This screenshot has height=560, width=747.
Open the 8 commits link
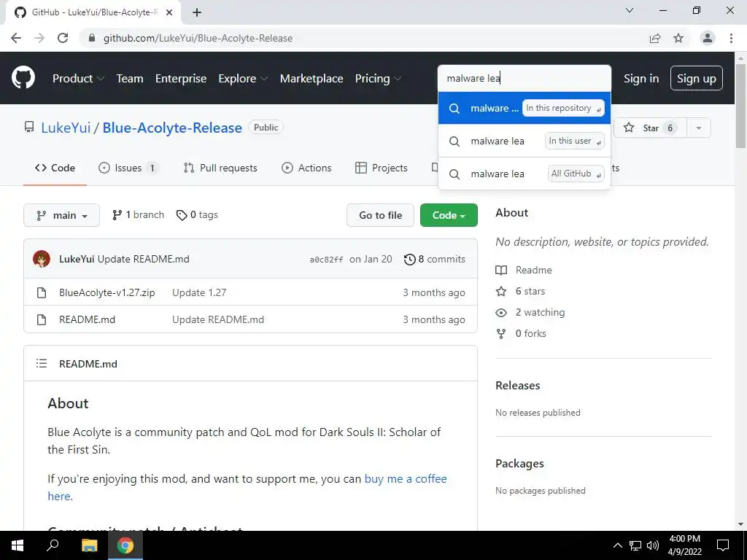click(435, 259)
